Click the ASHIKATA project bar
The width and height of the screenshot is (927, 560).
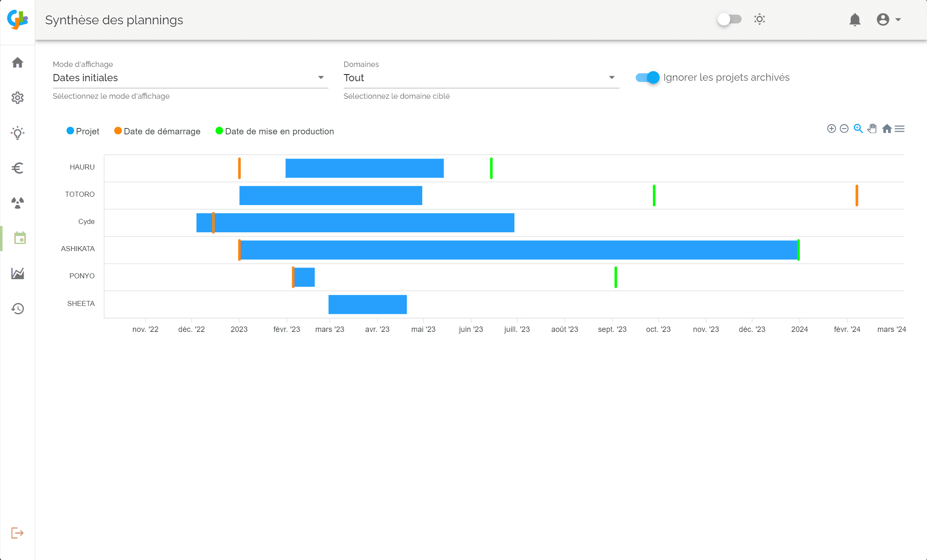coord(519,250)
